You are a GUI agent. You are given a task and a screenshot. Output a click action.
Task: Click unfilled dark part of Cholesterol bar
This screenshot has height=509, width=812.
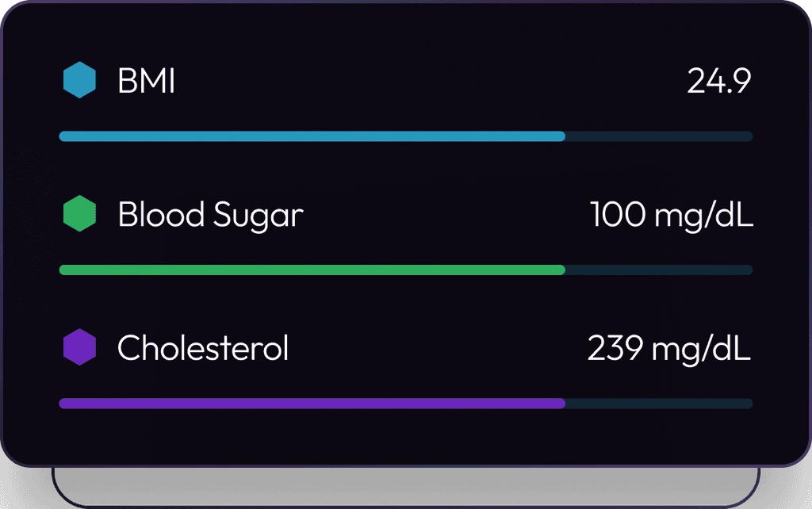click(x=658, y=404)
